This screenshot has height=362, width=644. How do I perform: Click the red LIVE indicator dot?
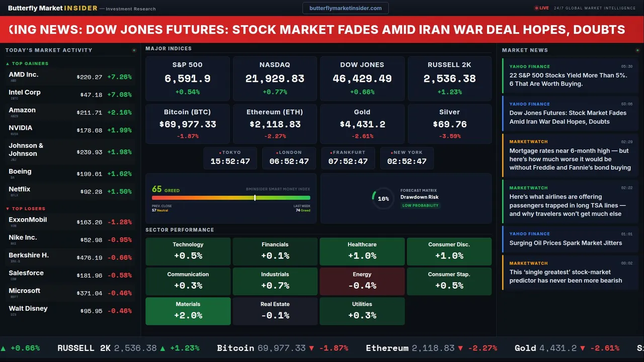pos(536,8)
